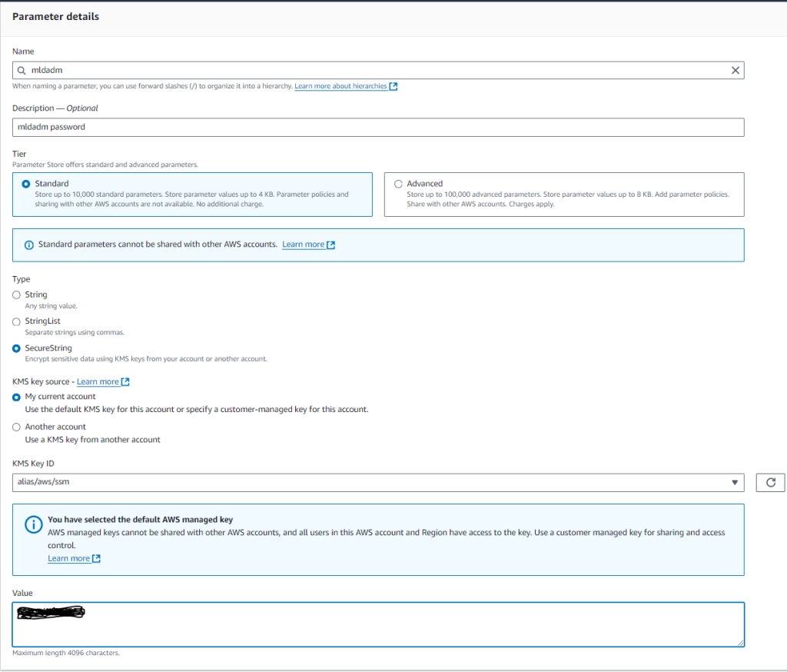Viewport: 787px width, 672px height.
Task: Click Learn more in the managed key notice
Action: pos(68,558)
